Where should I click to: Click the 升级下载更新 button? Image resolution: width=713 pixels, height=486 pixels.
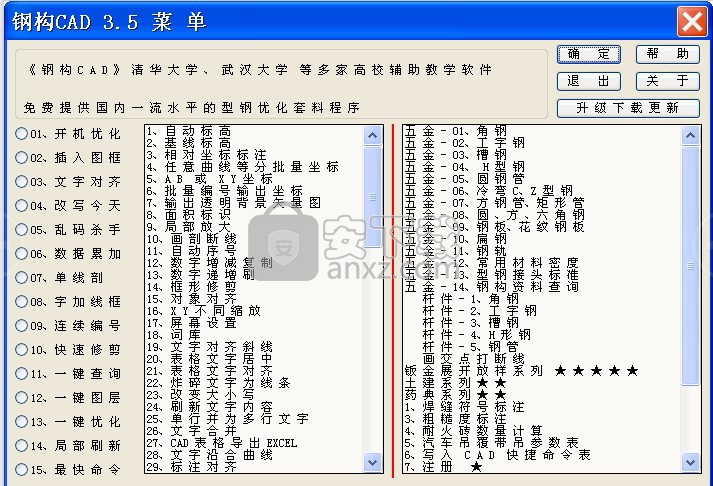[628, 108]
